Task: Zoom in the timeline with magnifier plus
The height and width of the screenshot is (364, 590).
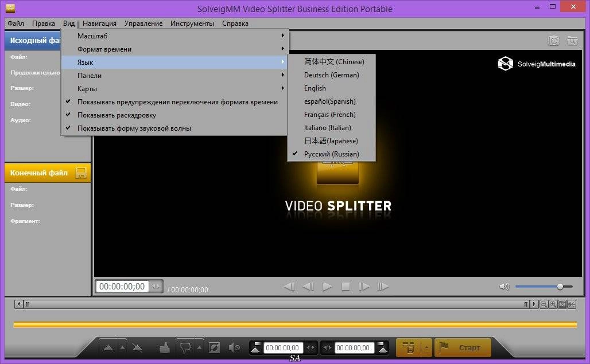Action: tap(553, 304)
